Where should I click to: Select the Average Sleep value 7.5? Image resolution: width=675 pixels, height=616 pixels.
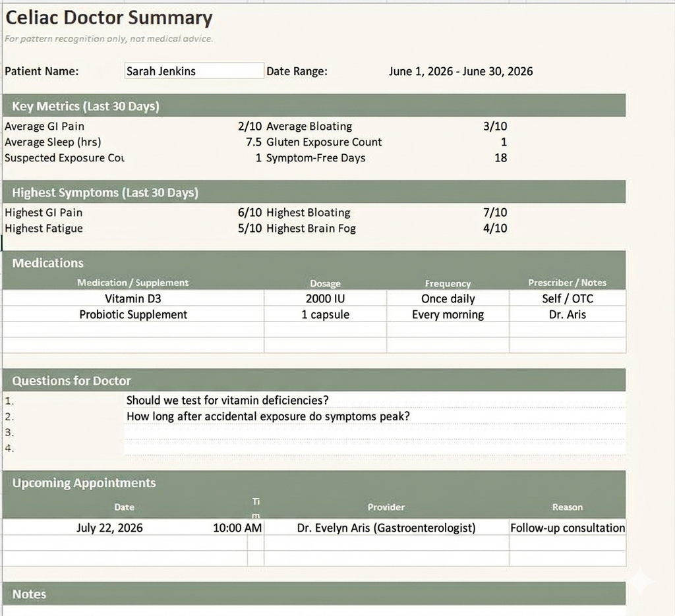254,142
